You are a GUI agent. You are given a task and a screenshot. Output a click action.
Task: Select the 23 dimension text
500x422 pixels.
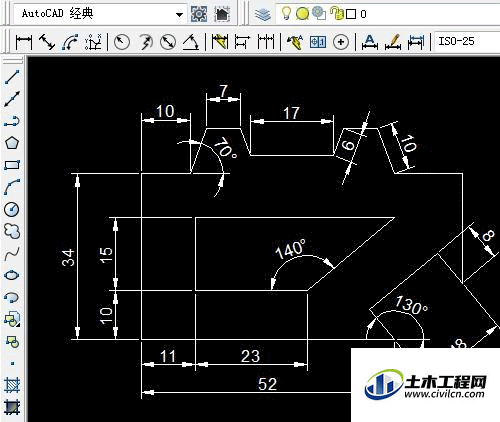250,356
